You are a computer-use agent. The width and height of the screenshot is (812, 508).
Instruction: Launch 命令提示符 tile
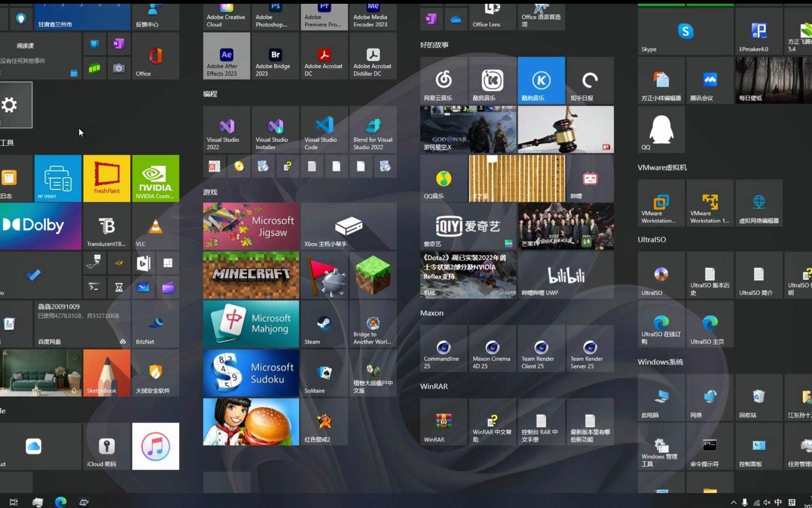(710, 446)
